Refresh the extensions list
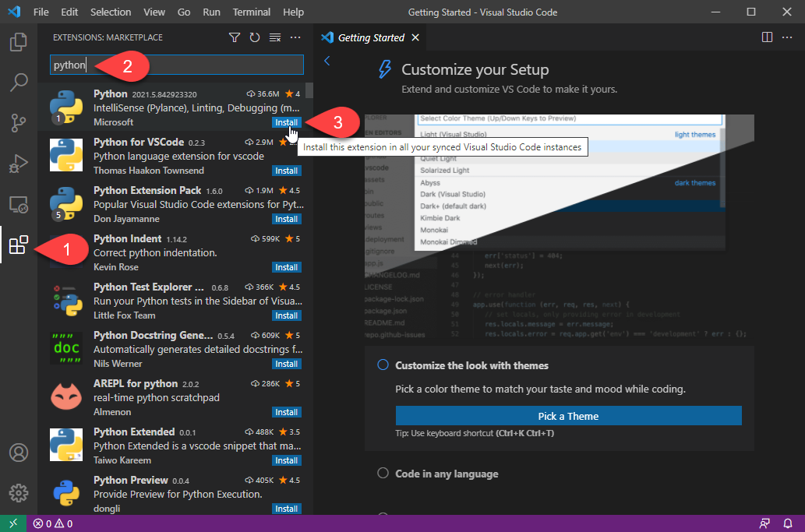This screenshot has height=532, width=805. pos(255,37)
